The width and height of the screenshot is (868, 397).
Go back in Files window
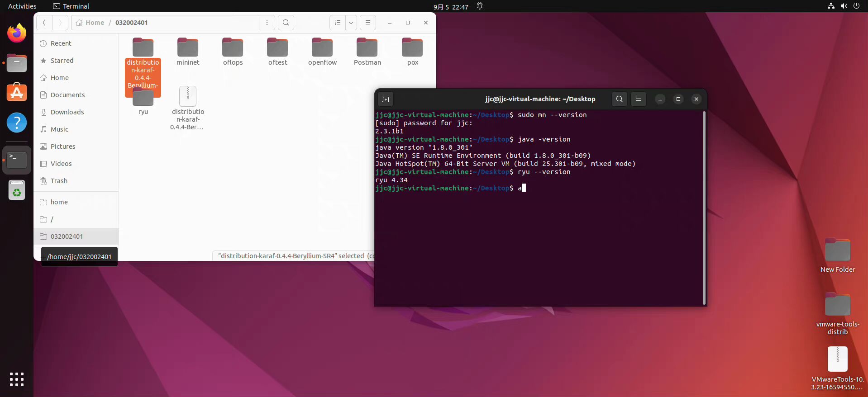[44, 23]
